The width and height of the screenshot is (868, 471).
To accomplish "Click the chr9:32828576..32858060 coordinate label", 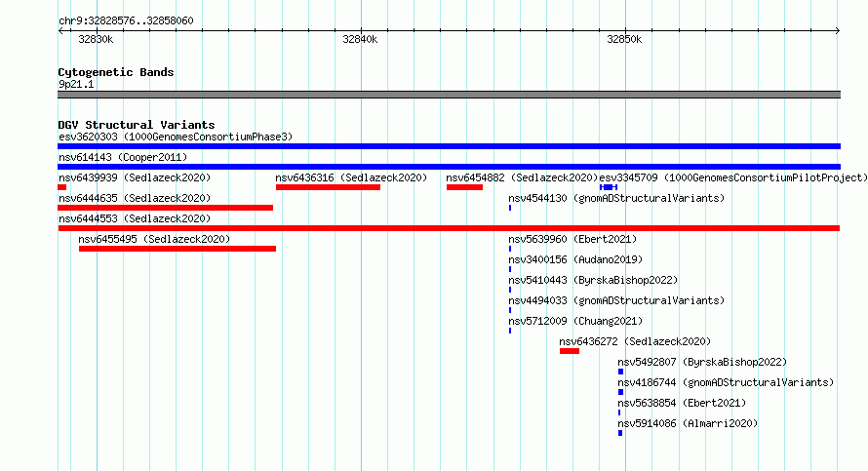I will [126, 20].
